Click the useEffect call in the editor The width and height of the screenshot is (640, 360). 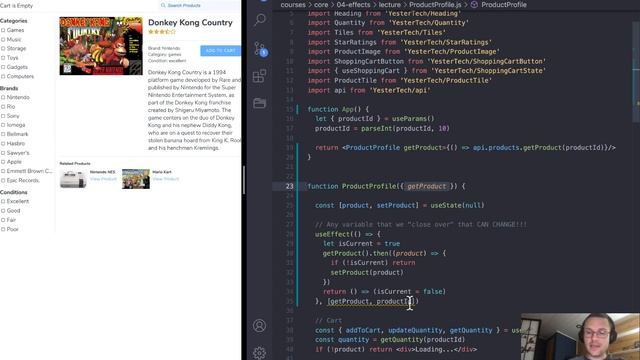pos(332,234)
